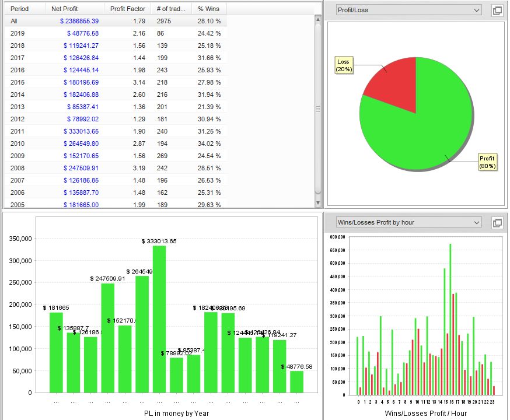Click the yearly bar labeled $ 247509.91
Image resolution: width=510 pixels, height=420 pixels.
tap(107, 338)
